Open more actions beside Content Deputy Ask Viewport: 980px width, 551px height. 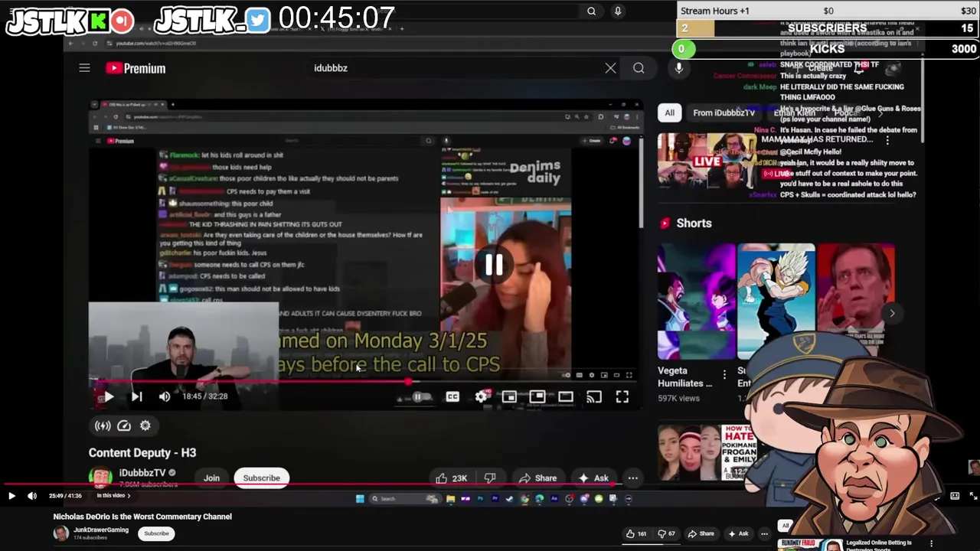click(x=633, y=478)
